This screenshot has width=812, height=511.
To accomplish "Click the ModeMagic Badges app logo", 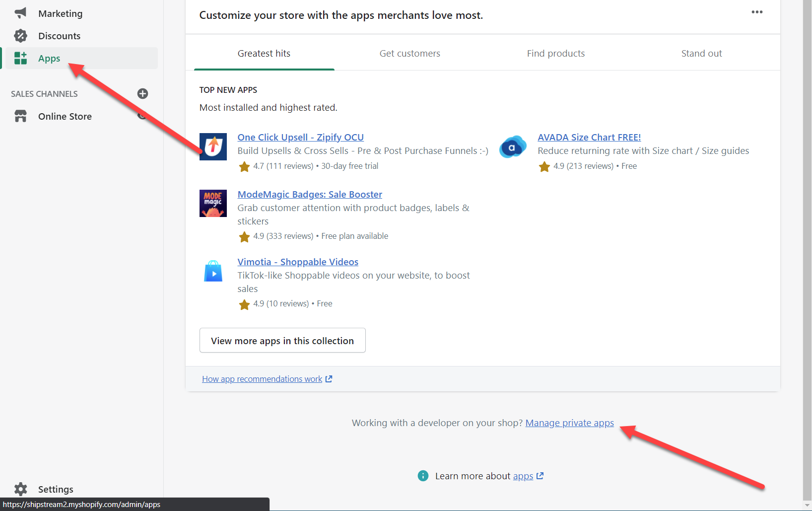I will click(213, 204).
